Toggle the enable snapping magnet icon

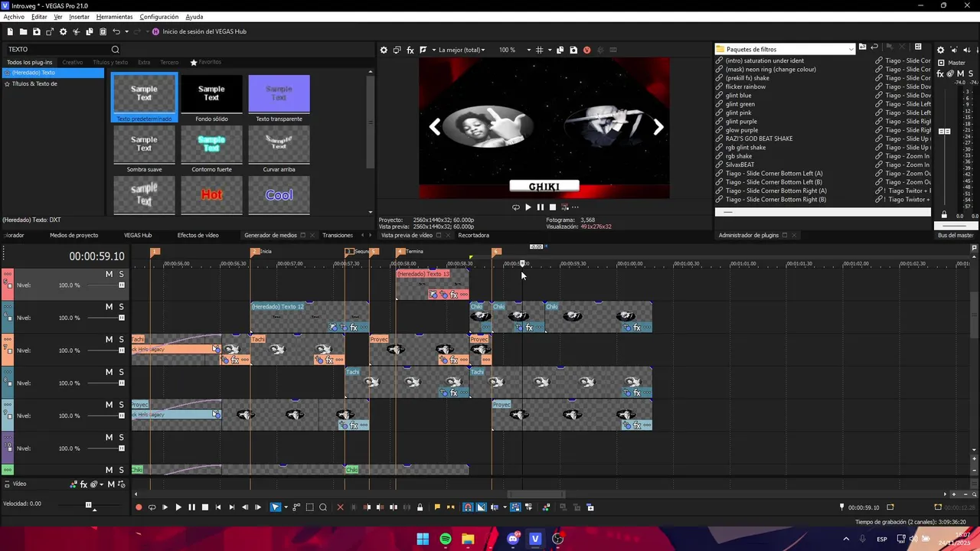[x=468, y=507]
